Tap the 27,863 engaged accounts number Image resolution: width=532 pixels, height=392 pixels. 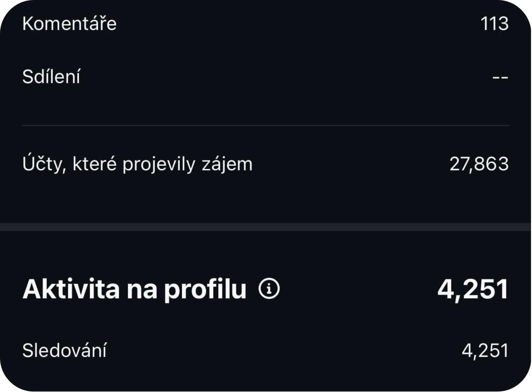tap(479, 164)
